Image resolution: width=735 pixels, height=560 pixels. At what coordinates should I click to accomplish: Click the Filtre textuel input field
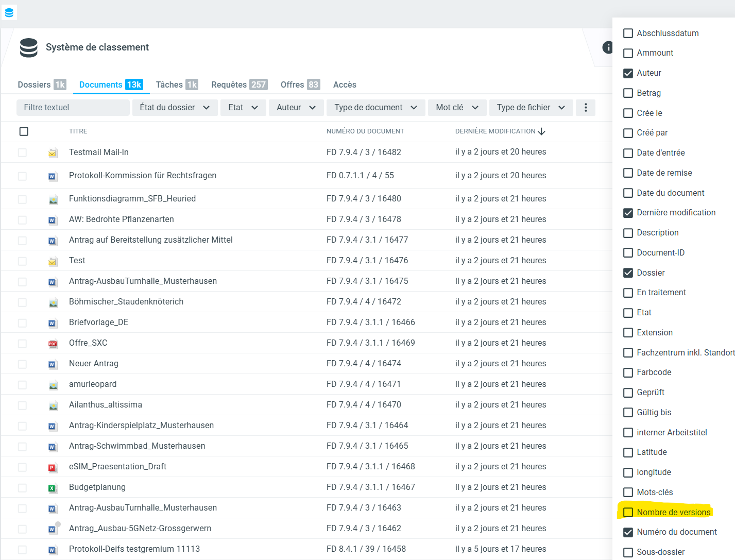73,108
